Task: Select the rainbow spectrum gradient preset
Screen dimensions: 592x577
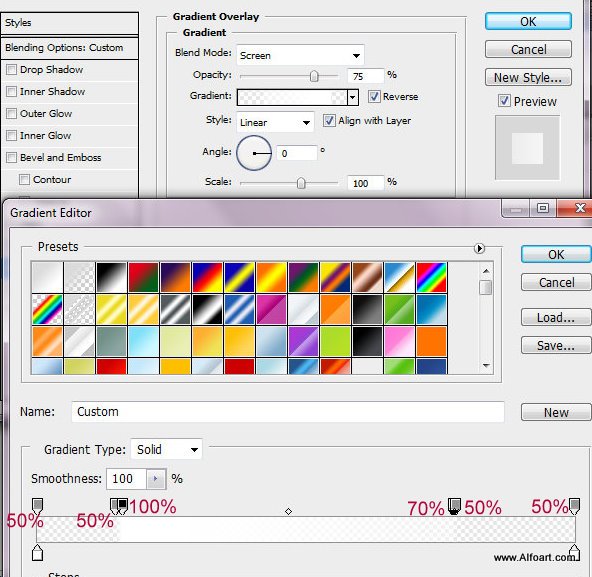Action: coord(432,277)
